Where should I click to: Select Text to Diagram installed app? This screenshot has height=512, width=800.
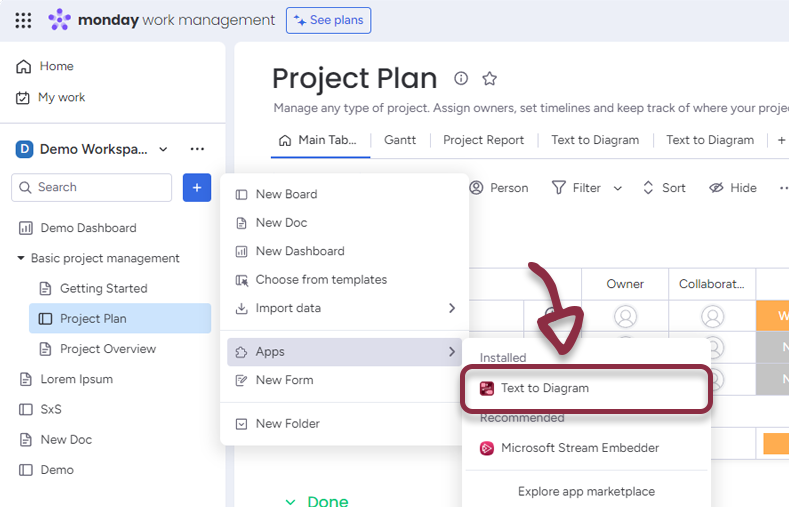544,388
